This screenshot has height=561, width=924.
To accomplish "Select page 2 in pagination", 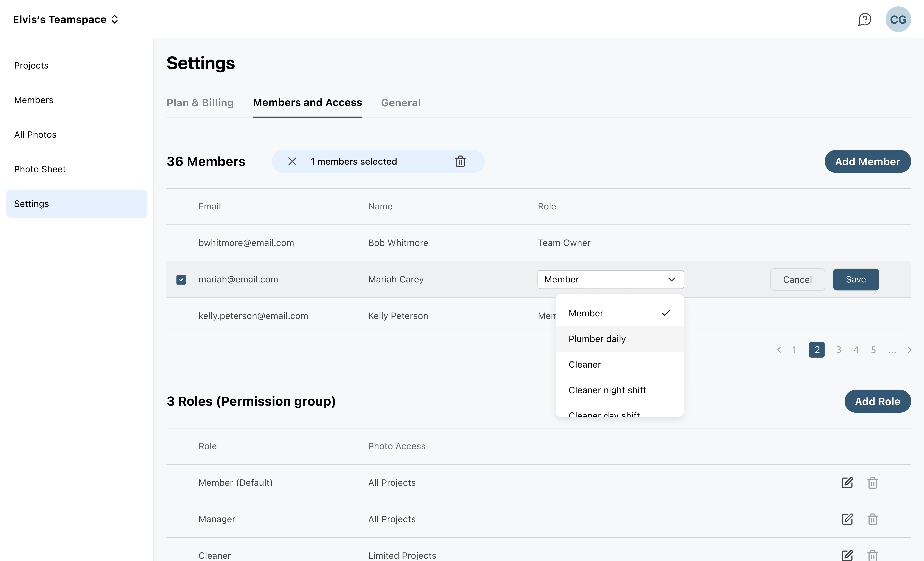I will (x=816, y=350).
